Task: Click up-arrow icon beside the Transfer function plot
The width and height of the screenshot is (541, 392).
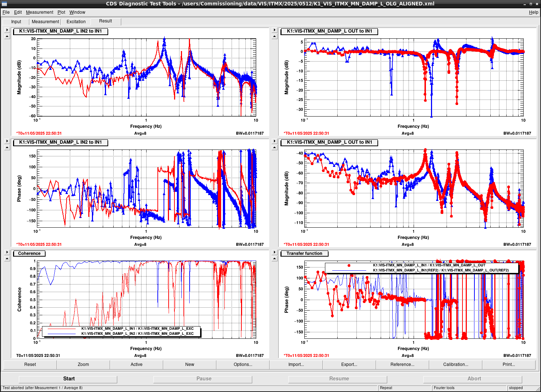Action: point(274,258)
